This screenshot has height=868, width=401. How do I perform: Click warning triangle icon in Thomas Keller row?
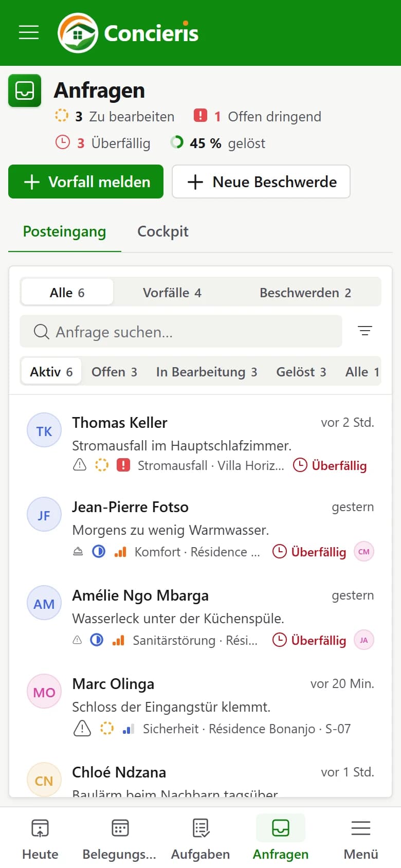tap(80, 465)
